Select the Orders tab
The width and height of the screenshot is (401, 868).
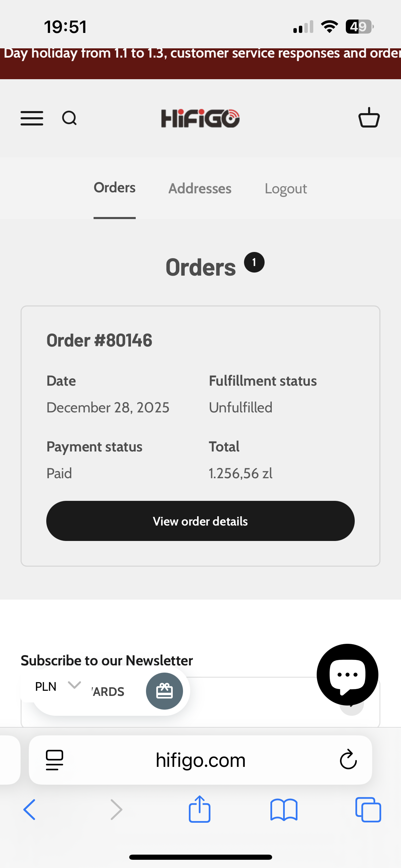tap(114, 188)
